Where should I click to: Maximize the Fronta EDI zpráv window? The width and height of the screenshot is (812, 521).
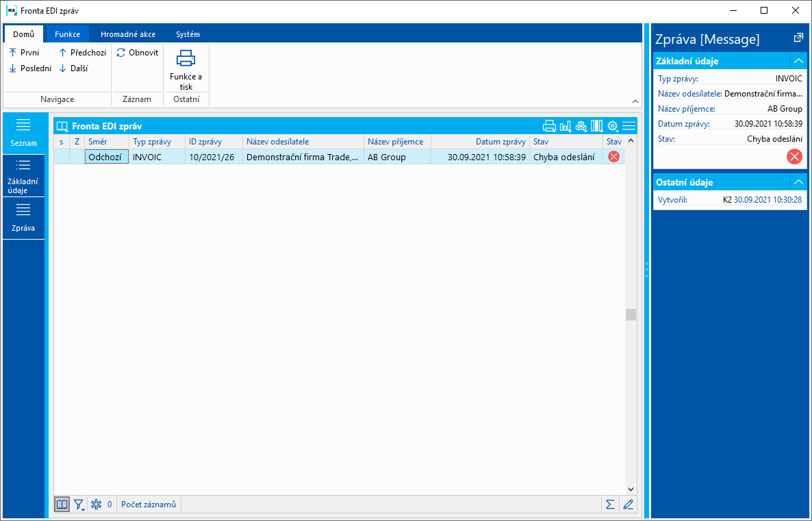pyautogui.click(x=764, y=10)
